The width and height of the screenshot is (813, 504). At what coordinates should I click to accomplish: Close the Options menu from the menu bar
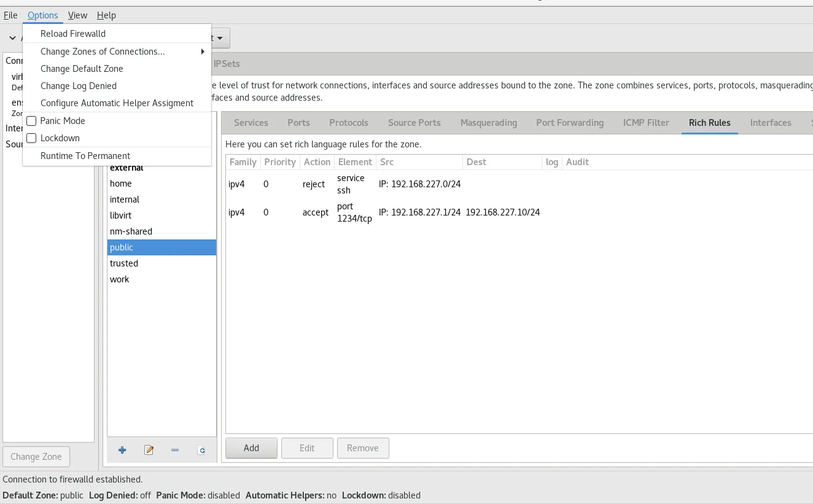click(x=43, y=15)
